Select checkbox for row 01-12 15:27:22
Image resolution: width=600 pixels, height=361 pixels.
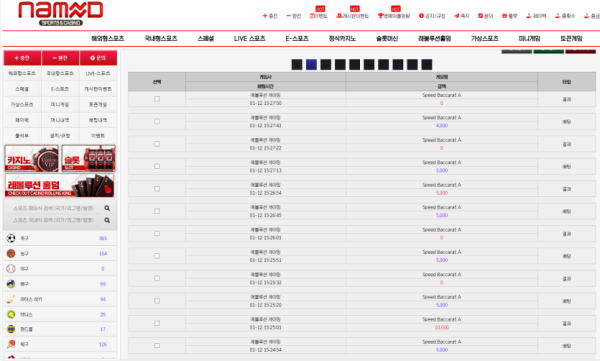tap(157, 144)
